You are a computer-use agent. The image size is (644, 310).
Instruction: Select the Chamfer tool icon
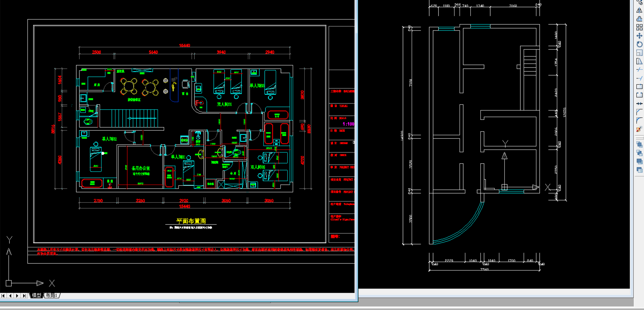tap(639, 112)
